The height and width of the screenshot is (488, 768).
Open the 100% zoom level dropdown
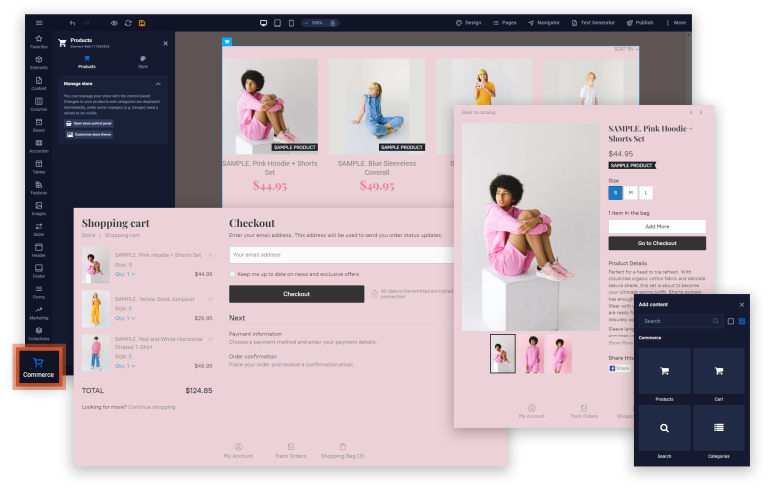click(317, 22)
